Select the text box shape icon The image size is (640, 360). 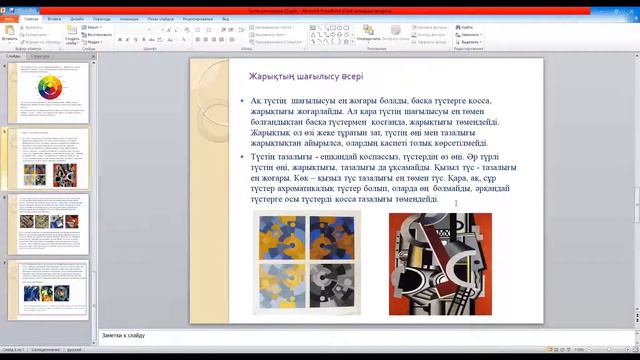[x=313, y=28]
